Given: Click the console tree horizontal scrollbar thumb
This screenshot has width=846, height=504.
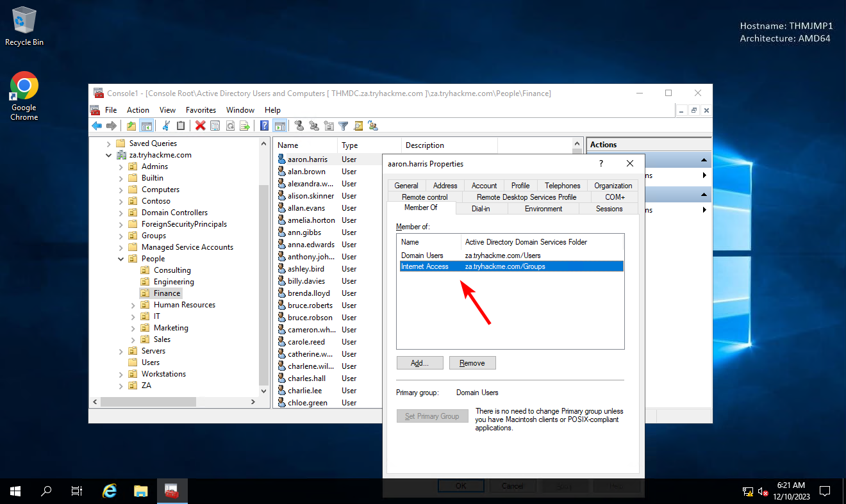Looking at the screenshot, I should pyautogui.click(x=148, y=402).
